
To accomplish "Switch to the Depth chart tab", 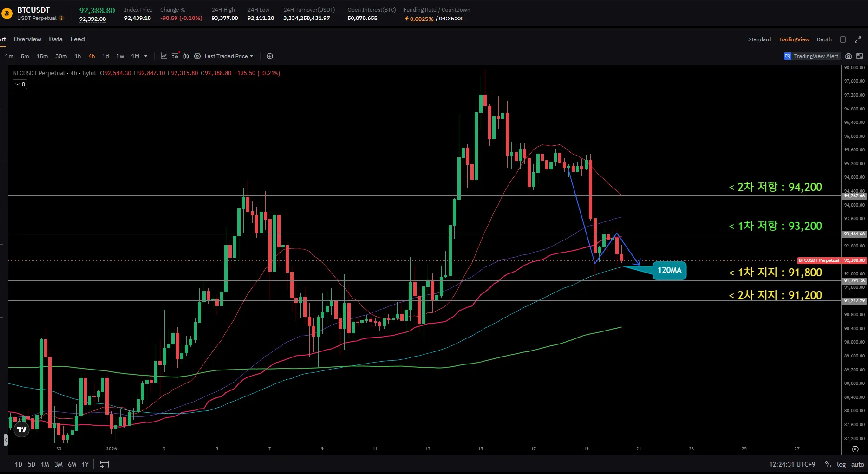I will point(824,39).
